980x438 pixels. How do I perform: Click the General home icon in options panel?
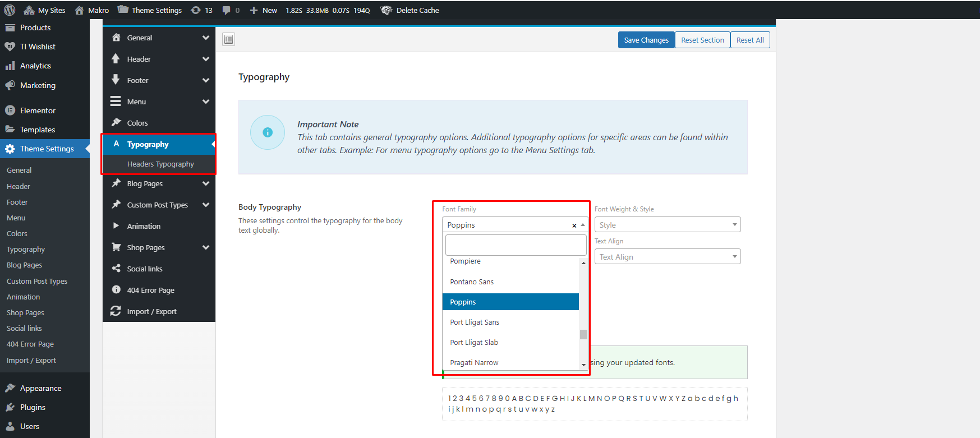pos(116,38)
